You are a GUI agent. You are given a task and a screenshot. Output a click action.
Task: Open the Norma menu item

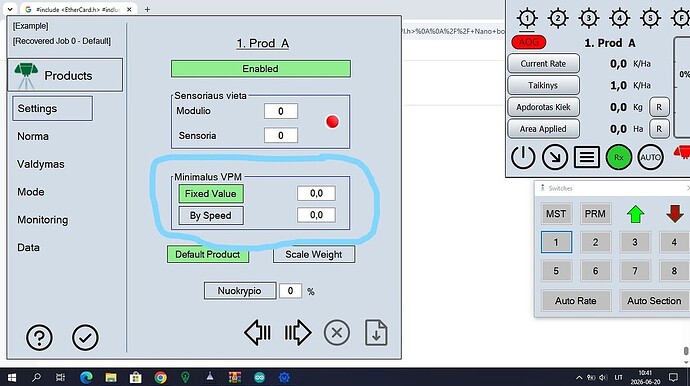coord(33,136)
